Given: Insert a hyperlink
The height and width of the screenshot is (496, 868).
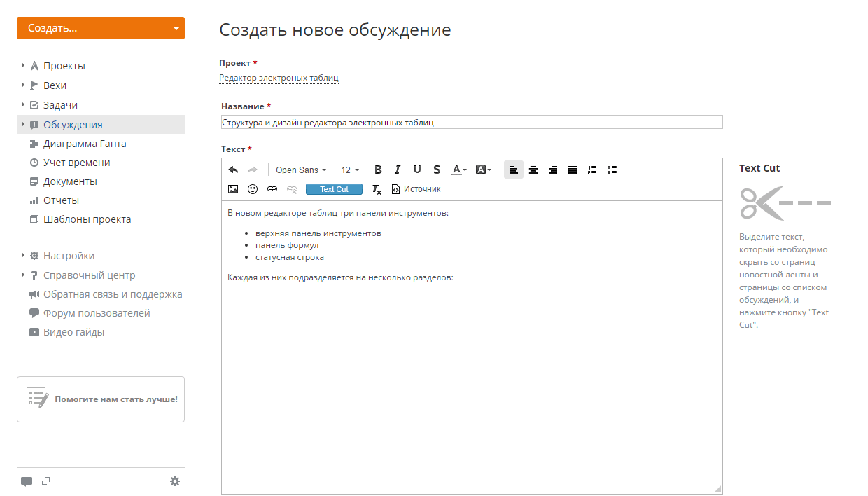Looking at the screenshot, I should 272,189.
